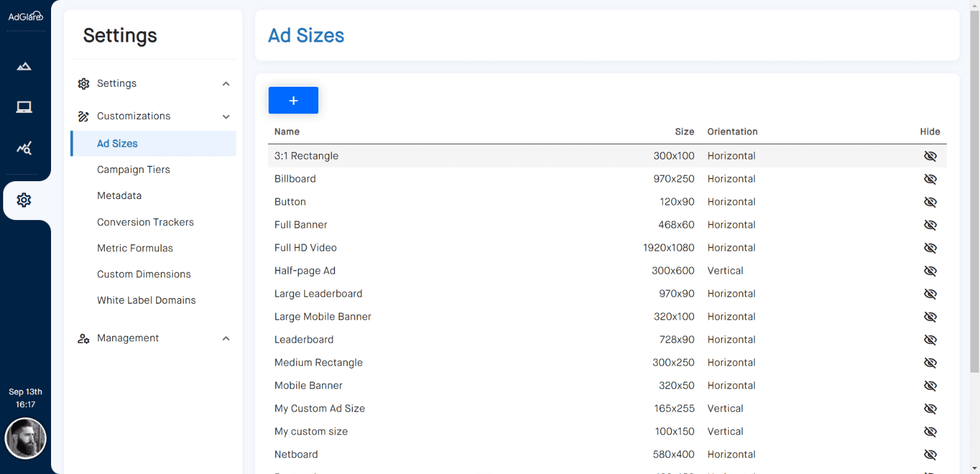
Task: Click the Medium Rectangle name
Action: click(318, 362)
